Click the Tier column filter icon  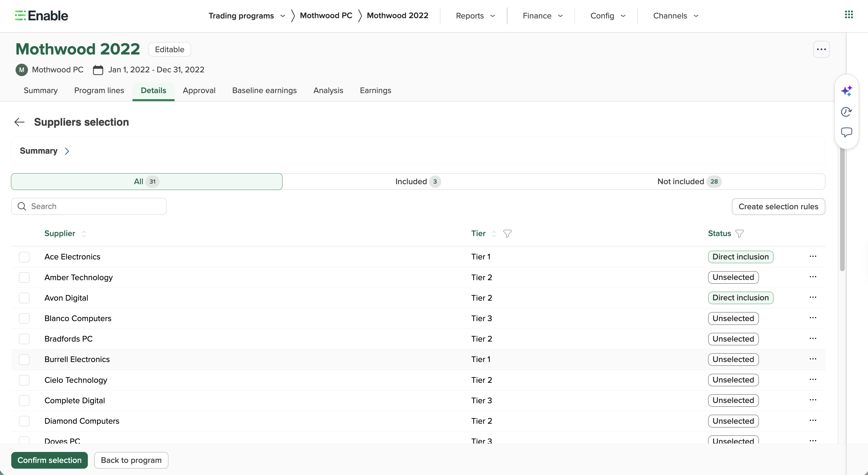click(507, 233)
